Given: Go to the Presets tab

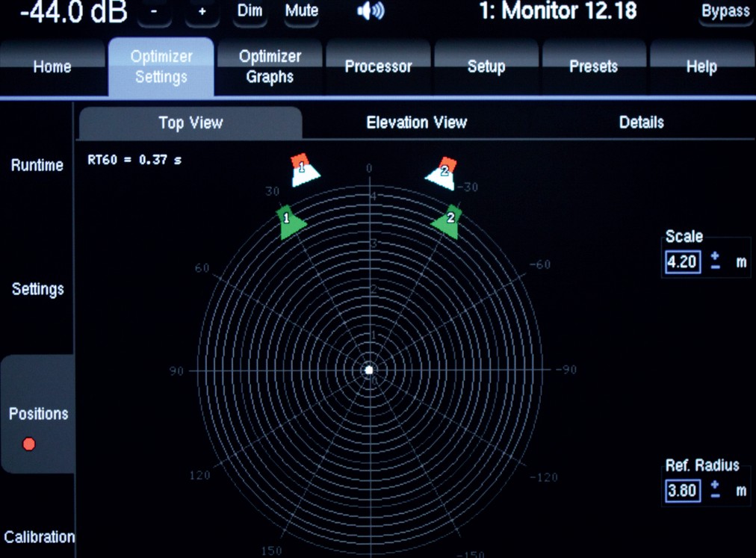Looking at the screenshot, I should pos(593,66).
